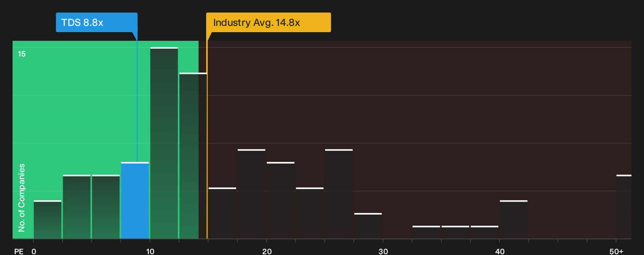Click the yellow industry average vertical line
The width and height of the screenshot is (644, 255).
click(x=207, y=140)
